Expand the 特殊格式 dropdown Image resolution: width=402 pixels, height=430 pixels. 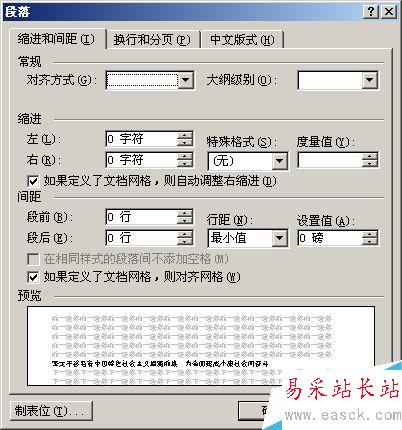pyautogui.click(x=279, y=161)
